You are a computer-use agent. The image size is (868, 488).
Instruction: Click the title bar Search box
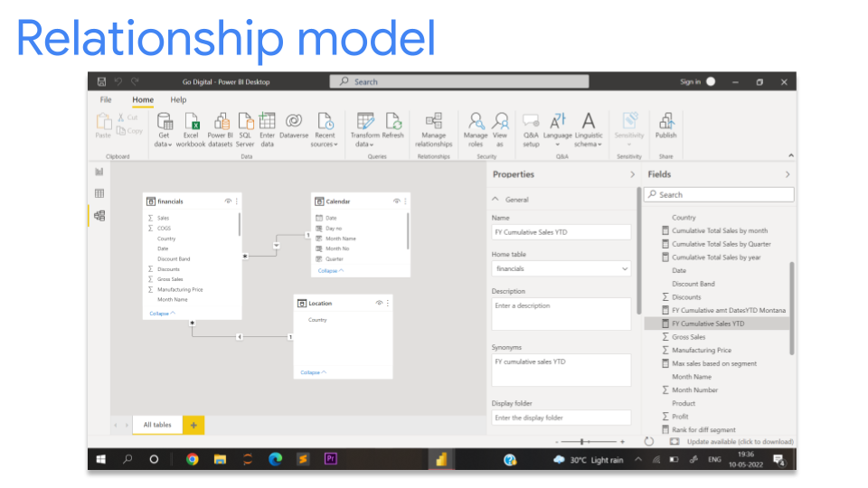click(459, 82)
